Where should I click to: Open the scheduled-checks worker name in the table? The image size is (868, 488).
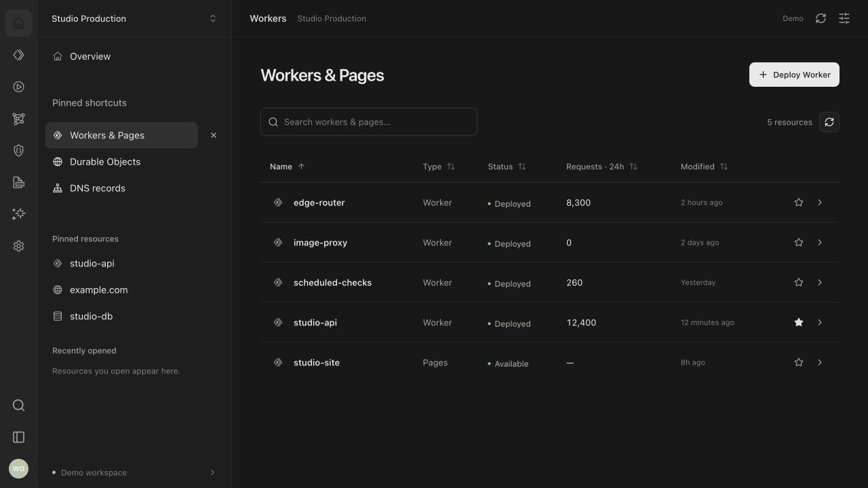click(x=332, y=283)
